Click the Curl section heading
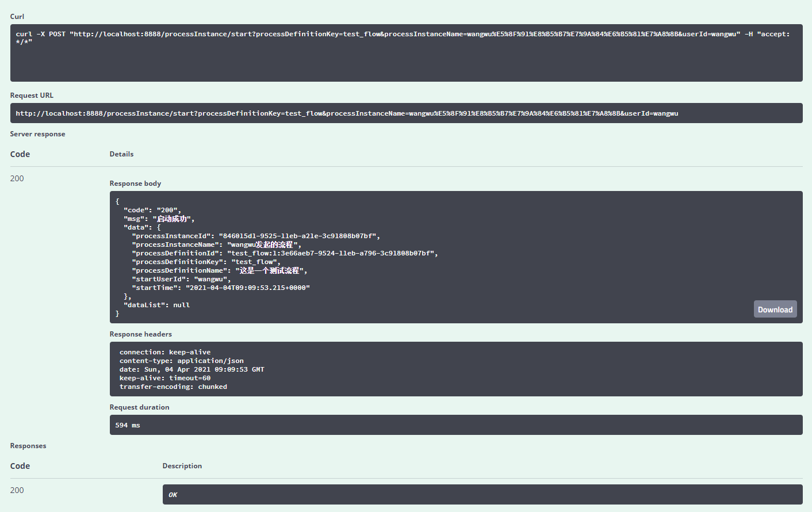812x512 pixels. [17, 17]
